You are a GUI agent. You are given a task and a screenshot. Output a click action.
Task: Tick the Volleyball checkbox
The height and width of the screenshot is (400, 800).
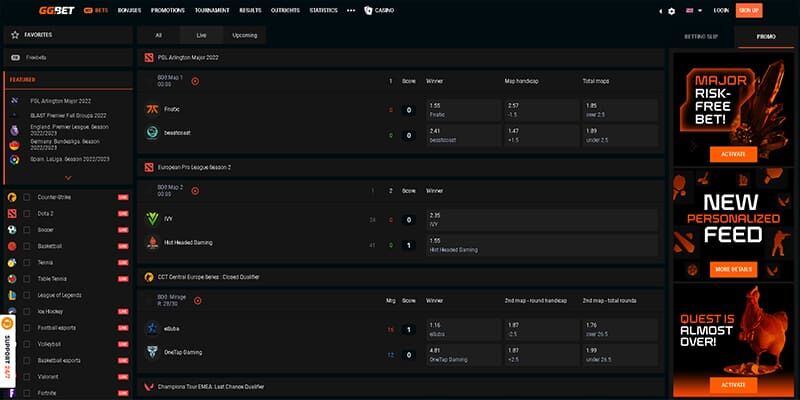(x=27, y=344)
